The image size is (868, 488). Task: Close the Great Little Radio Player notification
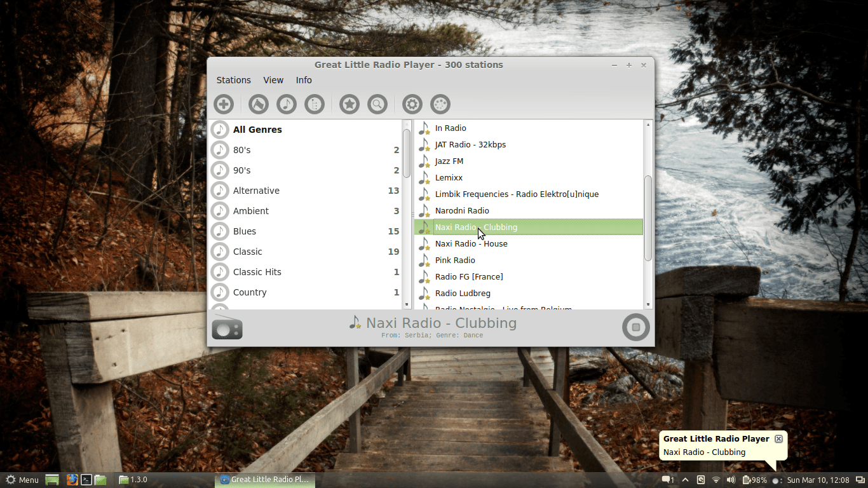coord(778,438)
